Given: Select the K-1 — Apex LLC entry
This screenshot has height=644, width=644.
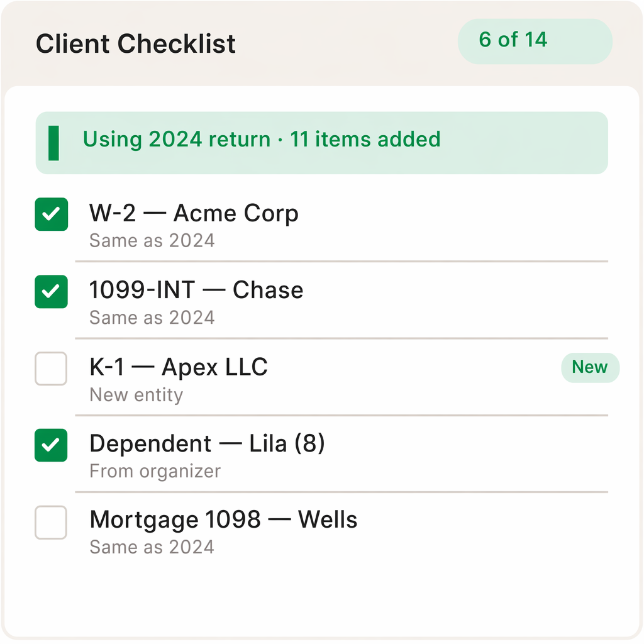Looking at the screenshot, I should tap(179, 367).
